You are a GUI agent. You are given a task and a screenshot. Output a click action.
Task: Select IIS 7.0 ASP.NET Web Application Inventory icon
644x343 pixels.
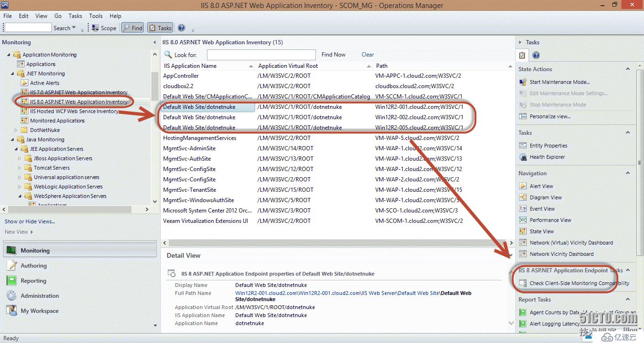coord(25,92)
